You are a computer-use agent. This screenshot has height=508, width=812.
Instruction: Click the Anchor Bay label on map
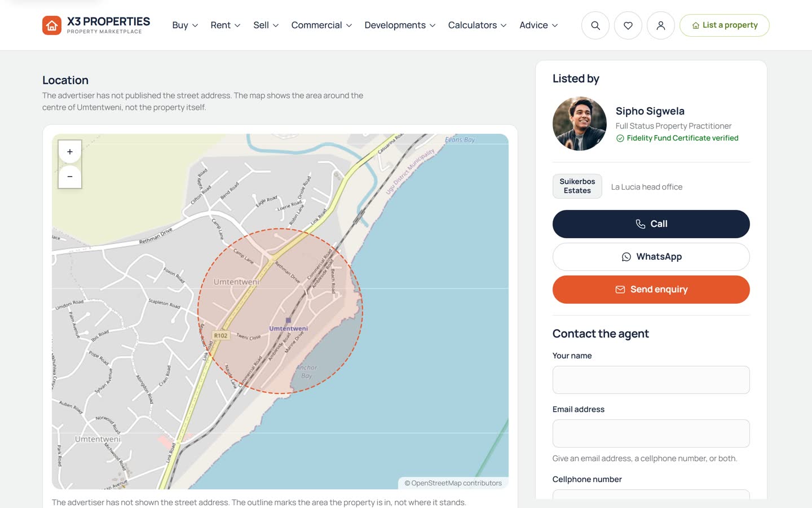click(306, 371)
